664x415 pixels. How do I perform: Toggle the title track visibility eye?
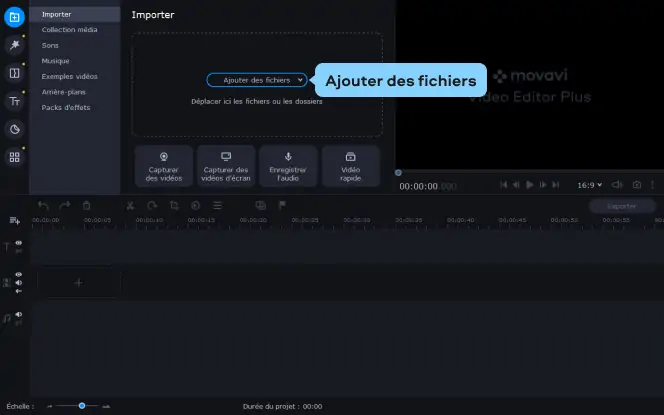pyautogui.click(x=19, y=243)
